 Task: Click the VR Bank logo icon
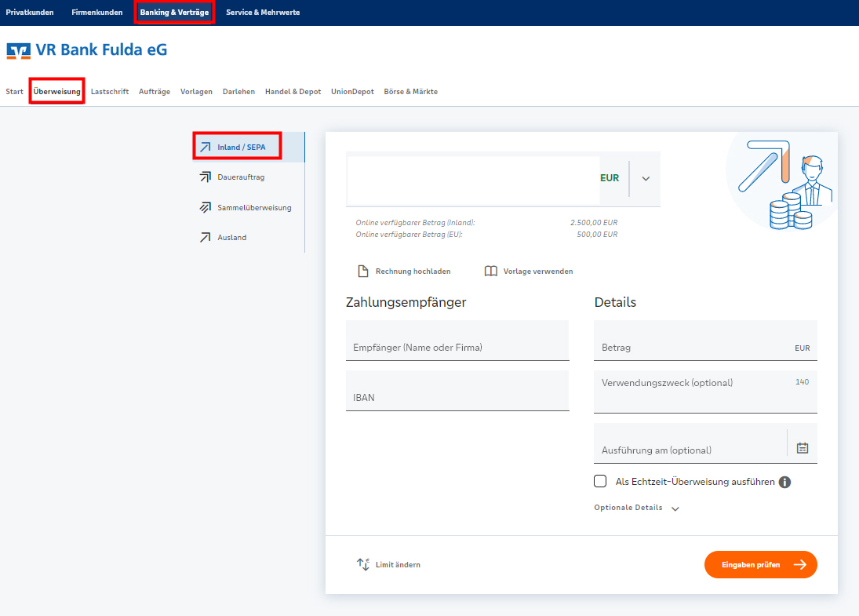coord(18,51)
